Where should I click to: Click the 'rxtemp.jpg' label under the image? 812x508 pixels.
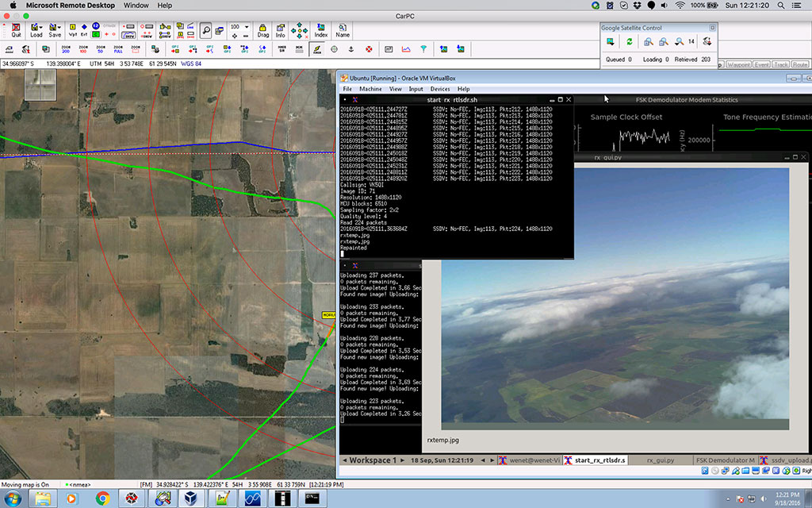tap(442, 440)
